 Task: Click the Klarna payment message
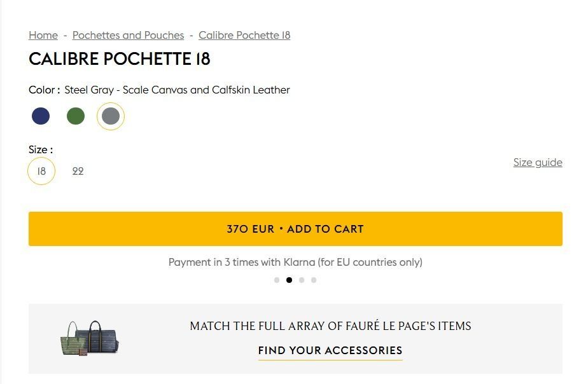[295, 262]
